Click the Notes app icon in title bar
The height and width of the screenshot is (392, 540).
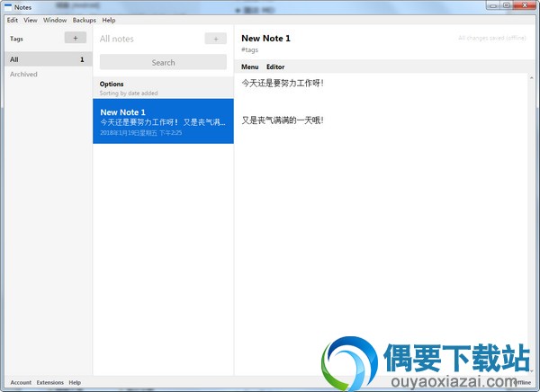click(x=8, y=7)
